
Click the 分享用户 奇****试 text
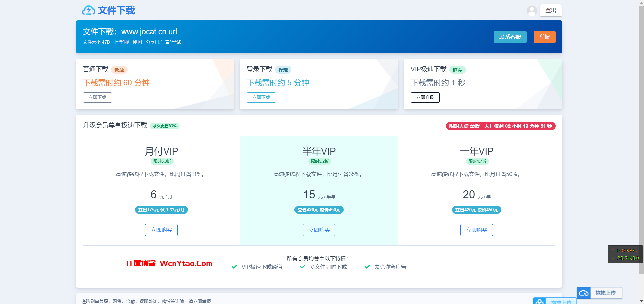click(x=163, y=42)
